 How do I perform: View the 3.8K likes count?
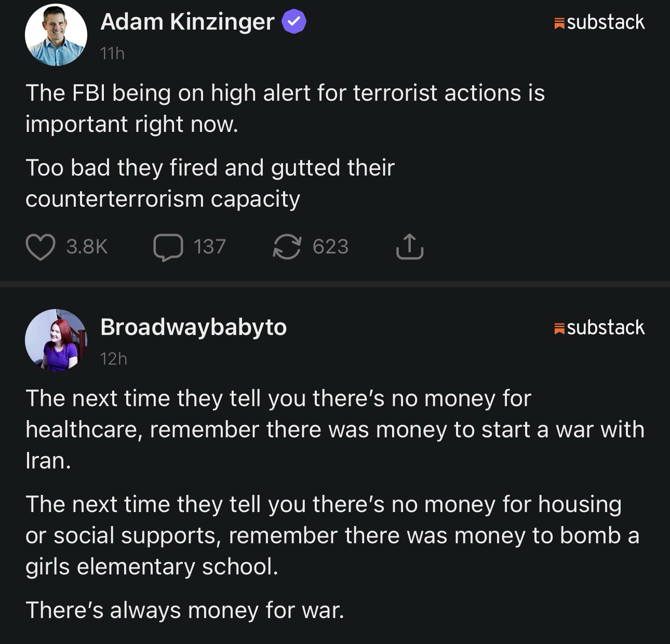point(87,247)
